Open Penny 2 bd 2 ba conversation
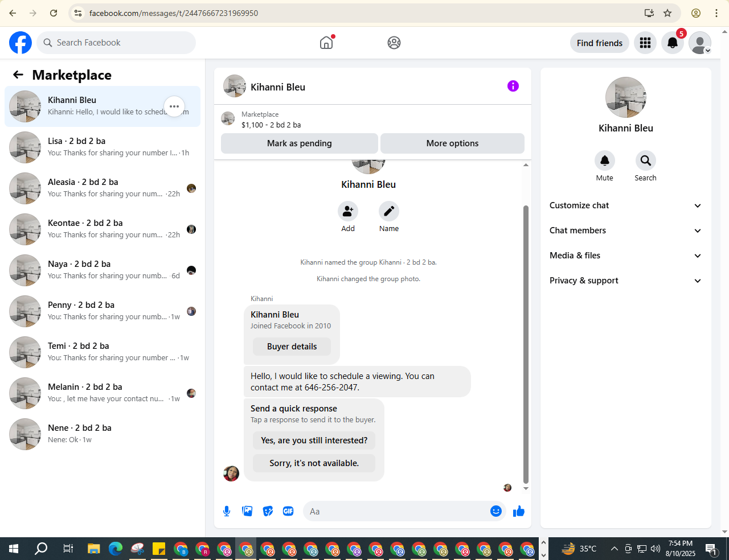 (x=103, y=311)
